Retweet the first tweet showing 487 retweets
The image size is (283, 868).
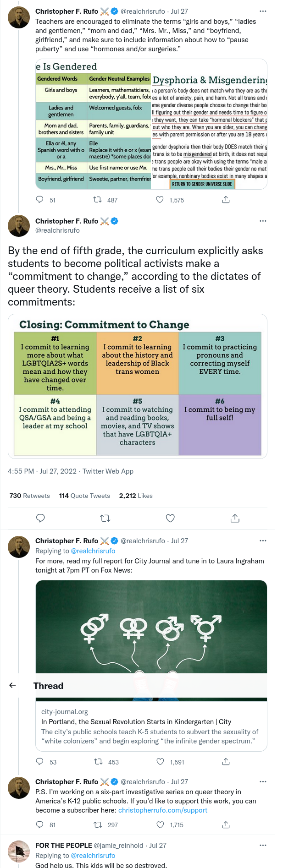97,200
